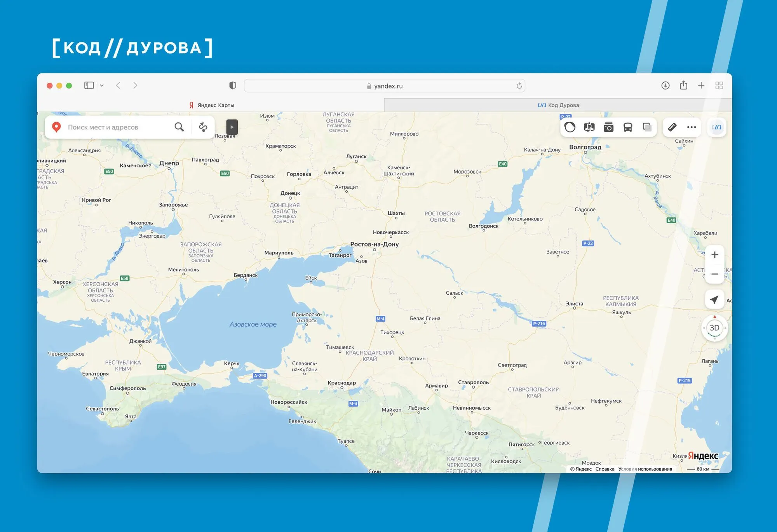Open the map layers selector icon
Screen dimensions: 777x532
(570, 127)
